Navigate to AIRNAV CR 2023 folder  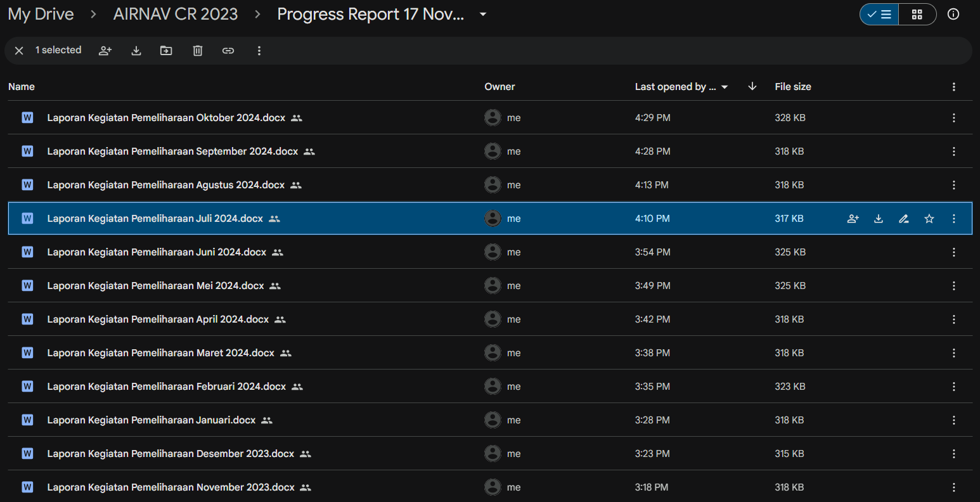coord(176,14)
